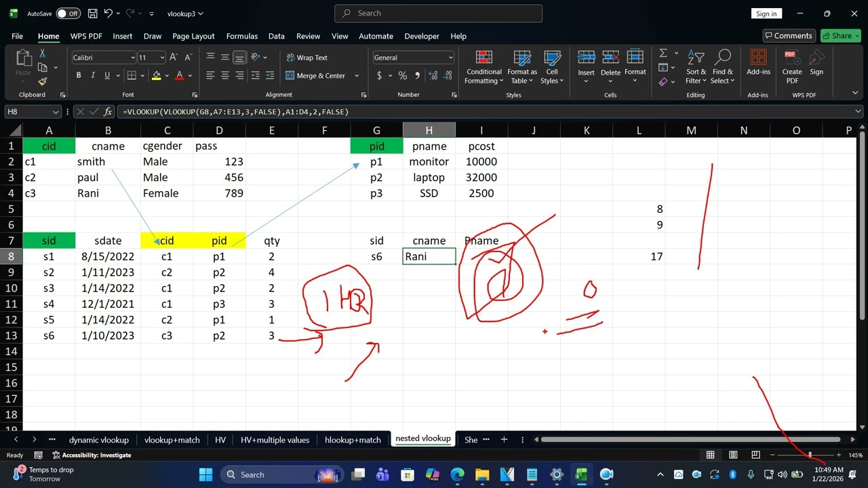Open the Name Box dropdown arrow

tap(56, 112)
